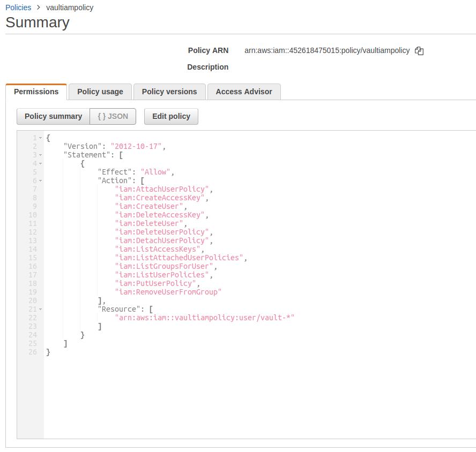The height and width of the screenshot is (452, 476).
Task: Select the {} JSON view button
Action: coord(113,117)
